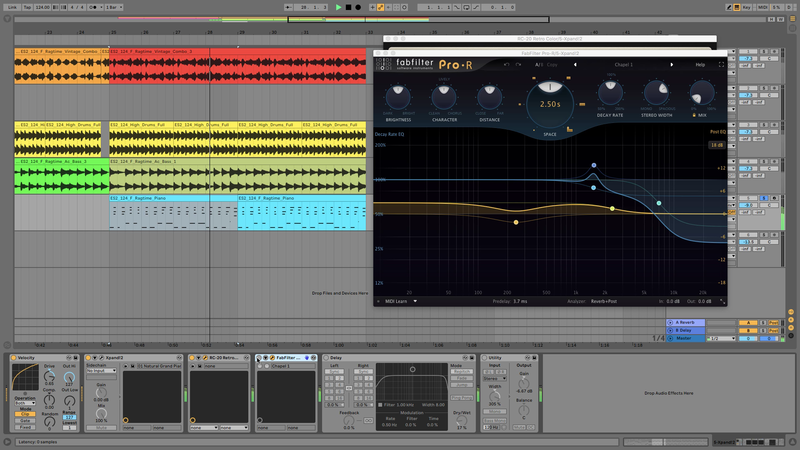Click Ping Pong button in Delay
This screenshot has width=800, height=450.
[x=462, y=397]
